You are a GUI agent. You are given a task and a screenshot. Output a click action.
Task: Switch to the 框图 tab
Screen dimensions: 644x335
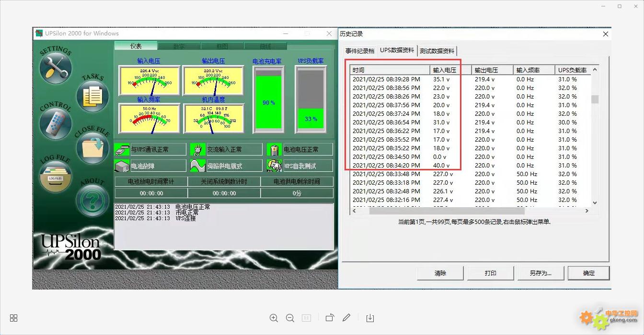[x=222, y=46]
